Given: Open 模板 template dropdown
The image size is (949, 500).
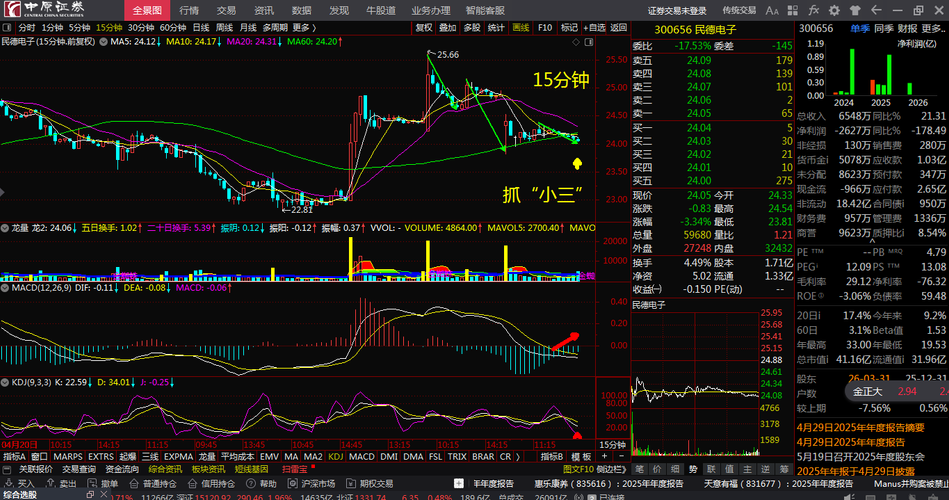Looking at the screenshot, I should 580,456.
